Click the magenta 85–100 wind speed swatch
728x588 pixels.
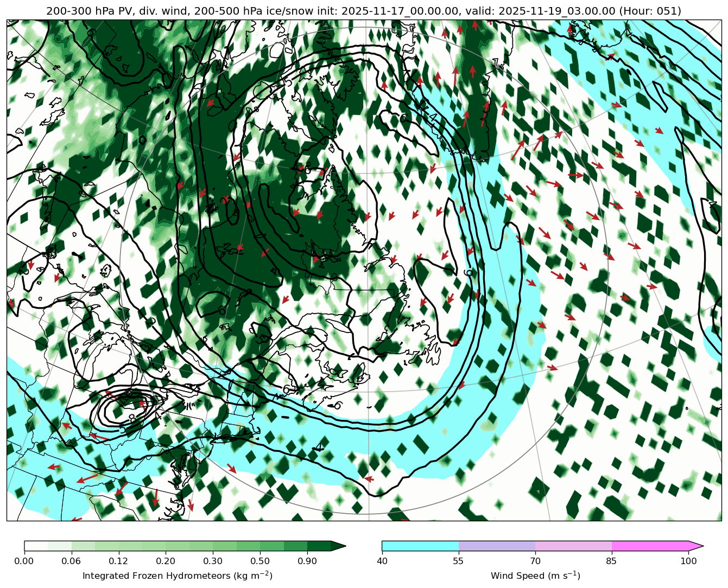pyautogui.click(x=650, y=546)
